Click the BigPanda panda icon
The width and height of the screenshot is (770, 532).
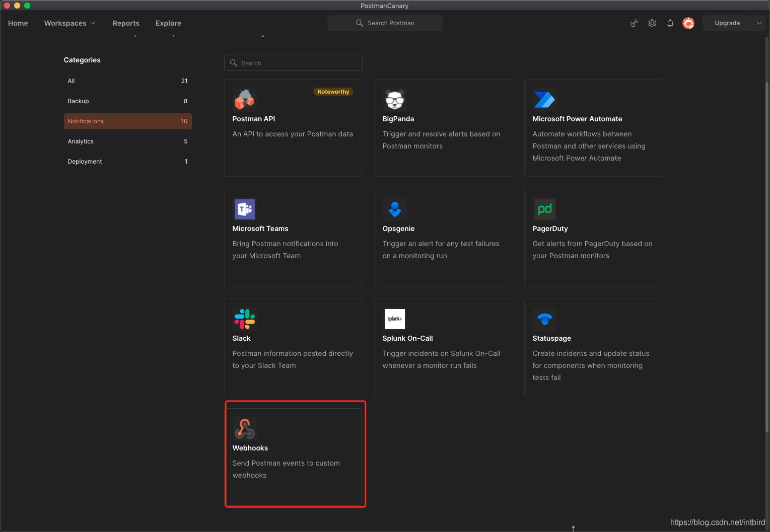point(395,100)
